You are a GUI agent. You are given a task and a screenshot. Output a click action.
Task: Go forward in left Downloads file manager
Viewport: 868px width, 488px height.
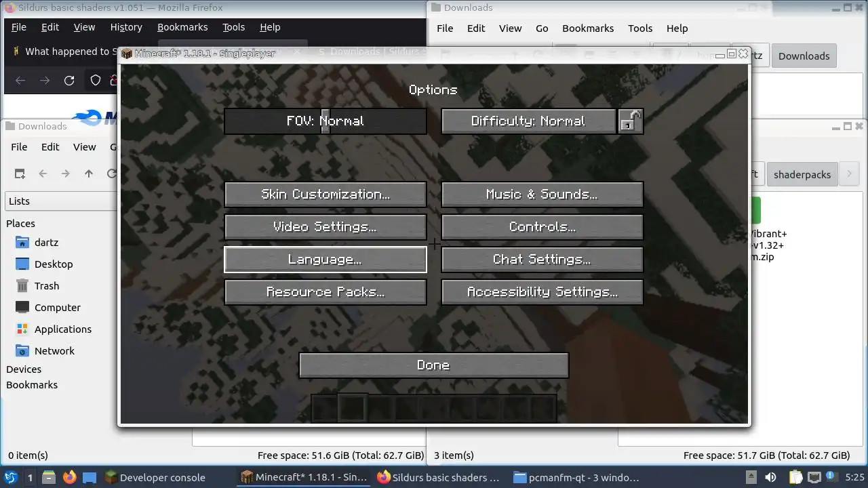point(66,174)
